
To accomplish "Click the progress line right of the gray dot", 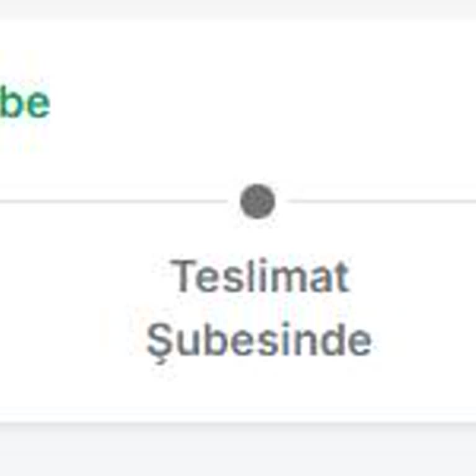I will pyautogui.click(x=382, y=201).
